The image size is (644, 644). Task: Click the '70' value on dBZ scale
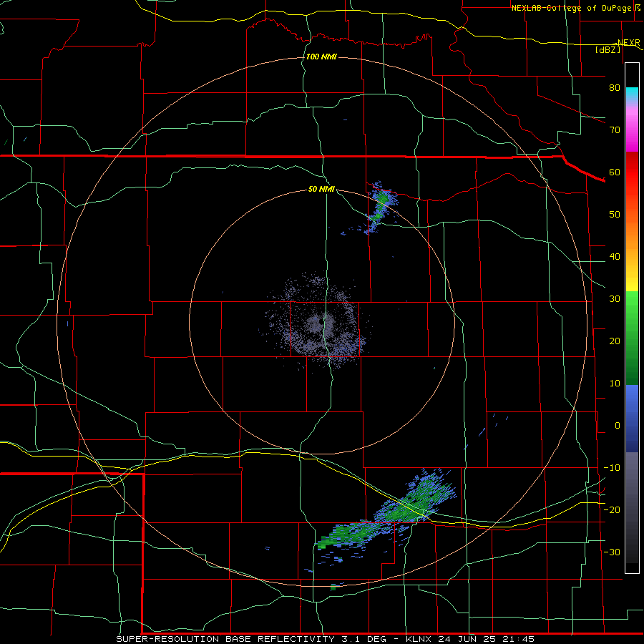615,130
